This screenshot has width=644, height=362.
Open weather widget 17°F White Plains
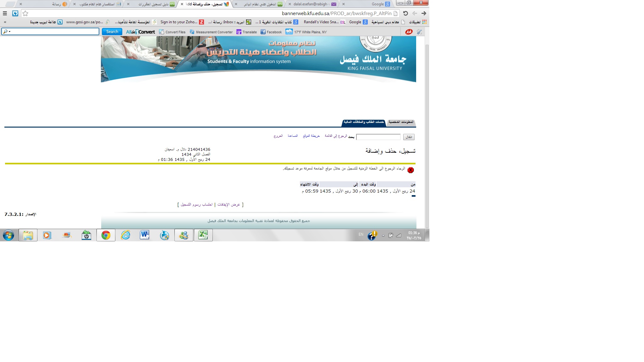click(x=306, y=32)
